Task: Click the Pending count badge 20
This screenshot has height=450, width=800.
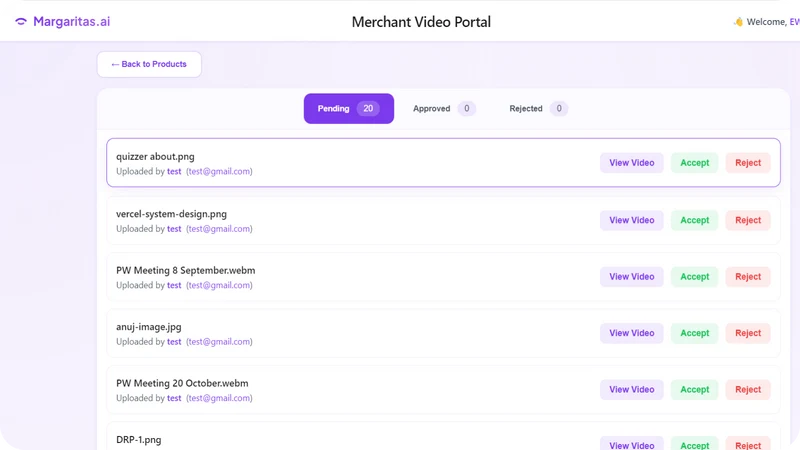Action: 368,108
